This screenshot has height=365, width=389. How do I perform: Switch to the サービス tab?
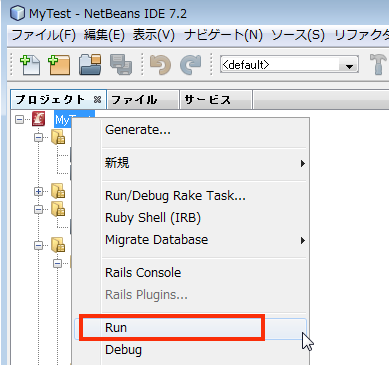tap(216, 99)
